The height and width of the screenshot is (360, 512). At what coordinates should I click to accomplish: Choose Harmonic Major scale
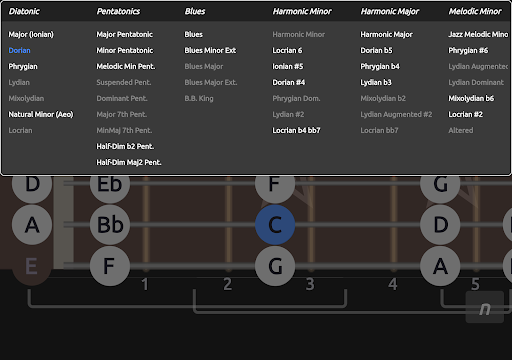tap(386, 34)
